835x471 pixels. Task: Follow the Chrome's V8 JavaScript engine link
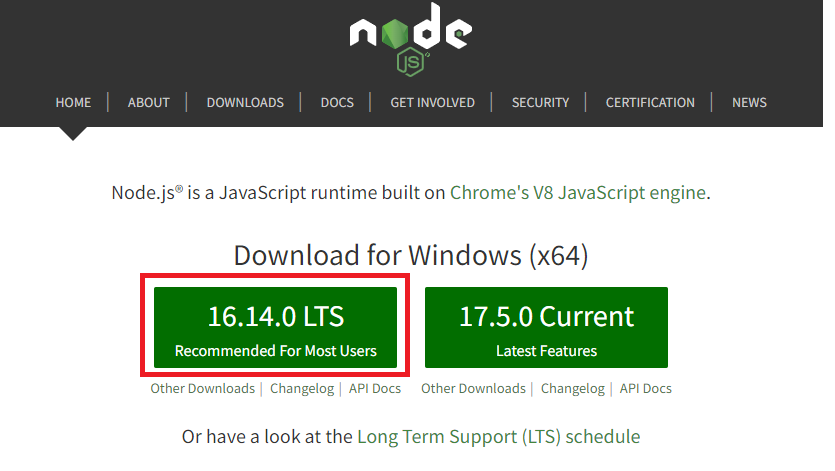[578, 193]
